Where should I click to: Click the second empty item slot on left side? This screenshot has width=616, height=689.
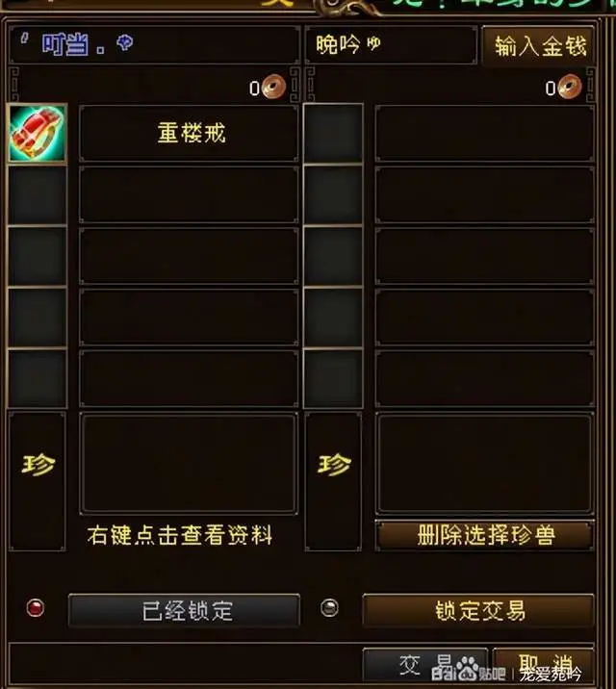click(38, 195)
